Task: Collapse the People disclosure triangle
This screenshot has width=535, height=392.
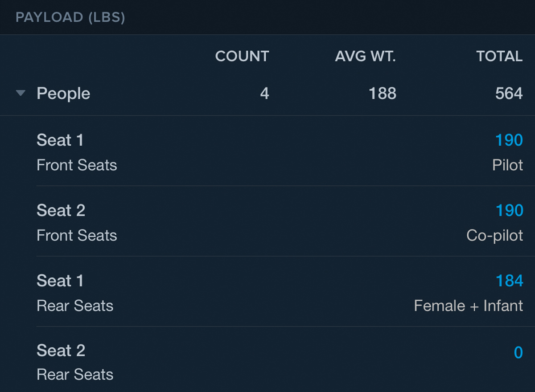Action: point(21,94)
